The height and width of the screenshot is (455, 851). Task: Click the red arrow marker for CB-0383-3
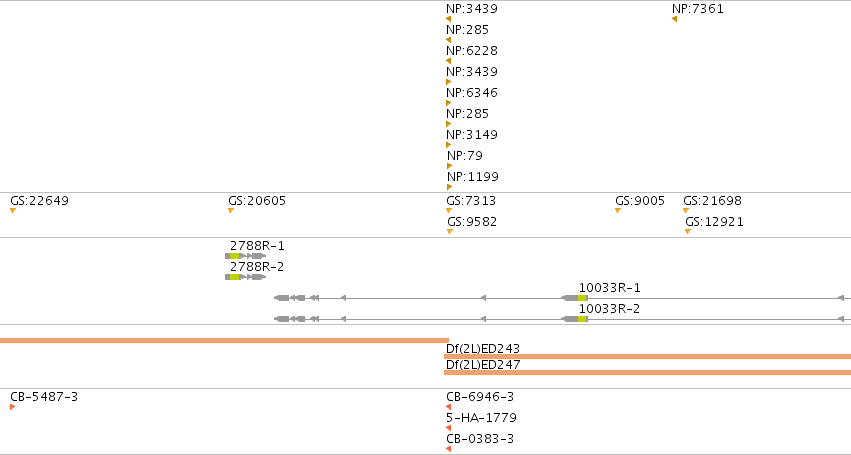coord(448,449)
